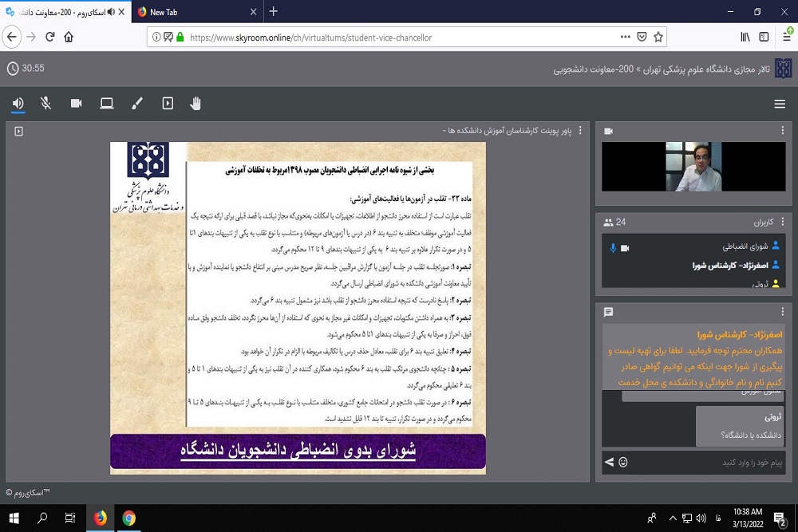Viewport: 798px width, 532px height.
Task: Open the media player icon in toolbar
Action: click(x=167, y=104)
